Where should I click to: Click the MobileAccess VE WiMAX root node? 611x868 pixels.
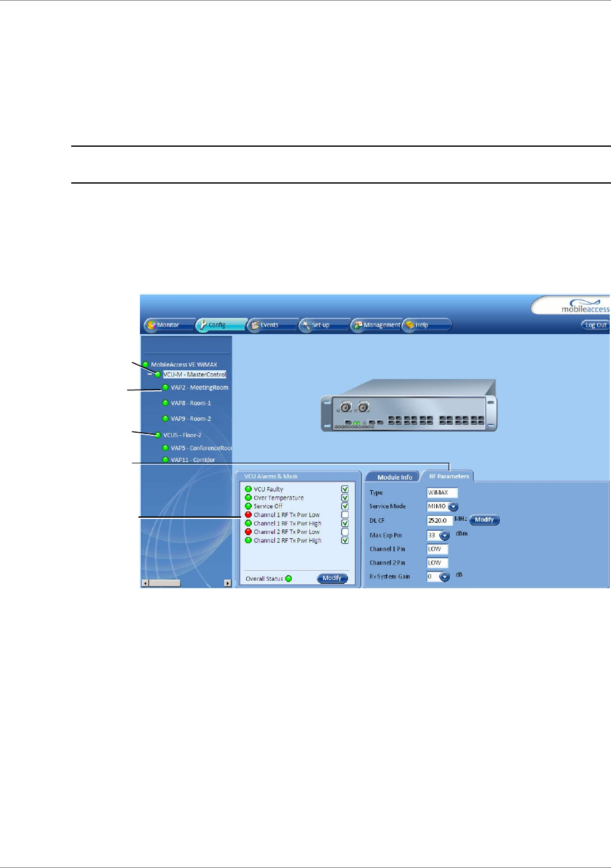tap(184, 365)
